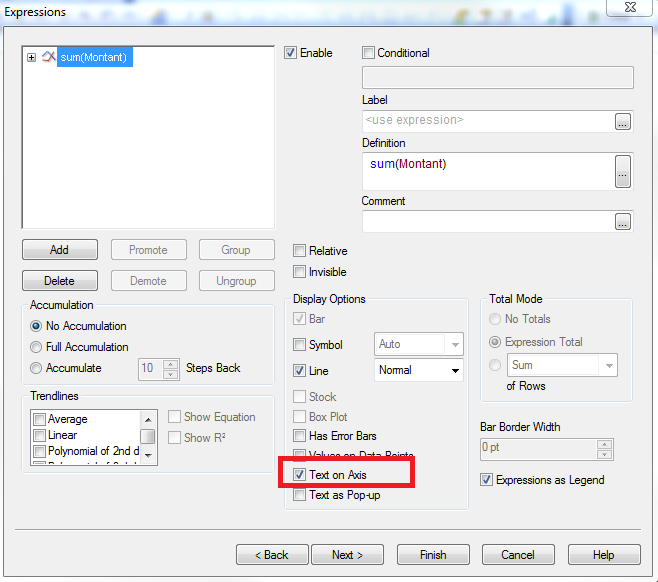Uncheck the Line display option
658x582 pixels.
(x=299, y=371)
